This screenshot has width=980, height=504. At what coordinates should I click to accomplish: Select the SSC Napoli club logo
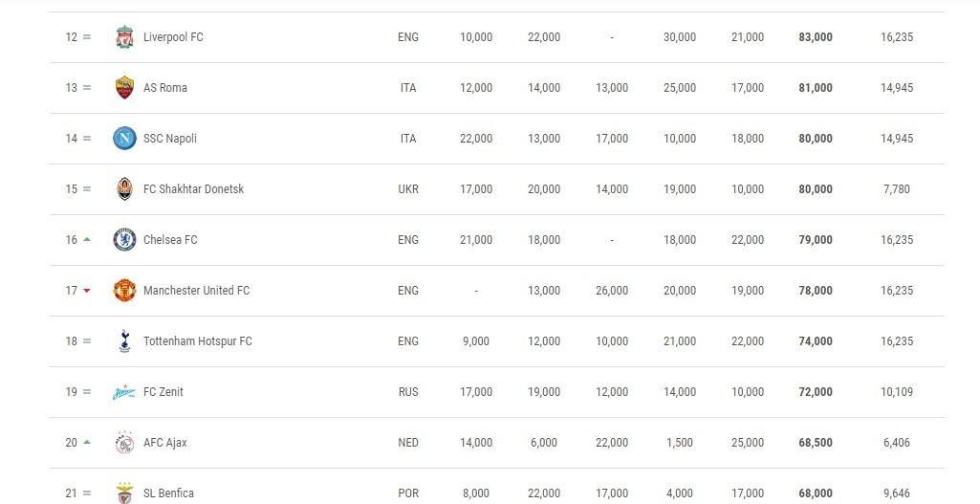[x=124, y=138]
